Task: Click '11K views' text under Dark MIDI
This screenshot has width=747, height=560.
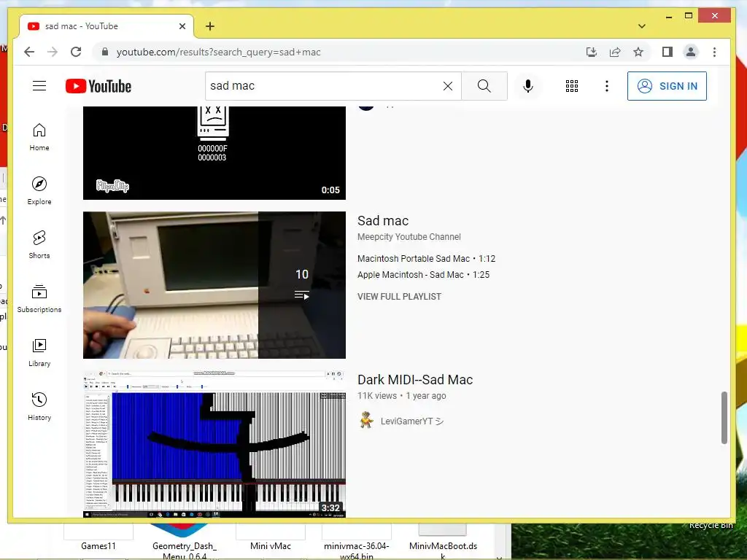Action: pyautogui.click(x=377, y=396)
